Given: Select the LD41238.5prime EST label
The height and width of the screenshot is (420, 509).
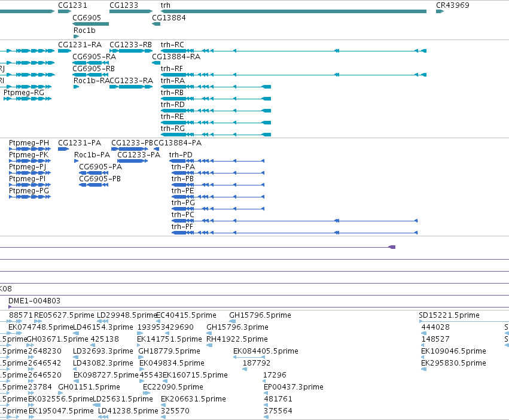Looking at the screenshot, I should click(128, 411).
